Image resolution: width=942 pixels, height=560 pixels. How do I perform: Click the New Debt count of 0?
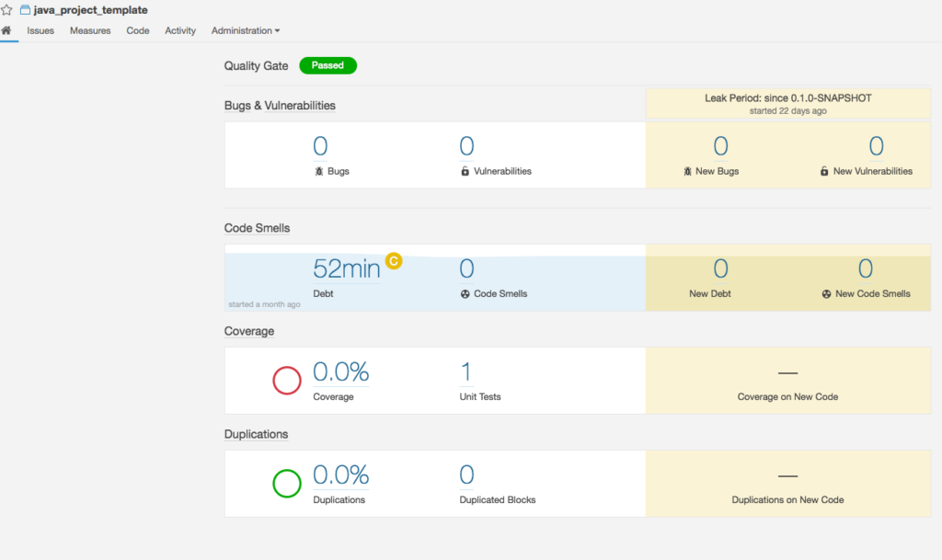pyautogui.click(x=721, y=269)
